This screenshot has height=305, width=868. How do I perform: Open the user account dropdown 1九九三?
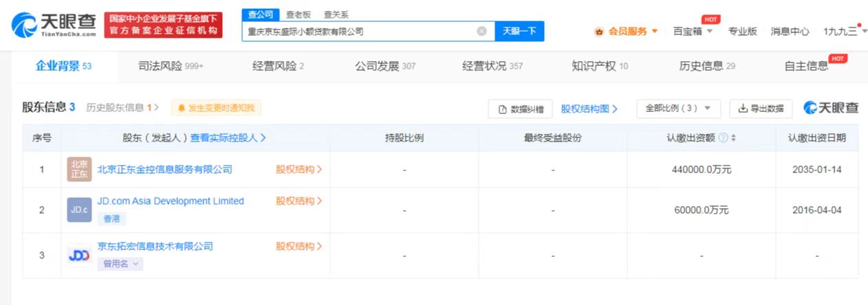[845, 31]
